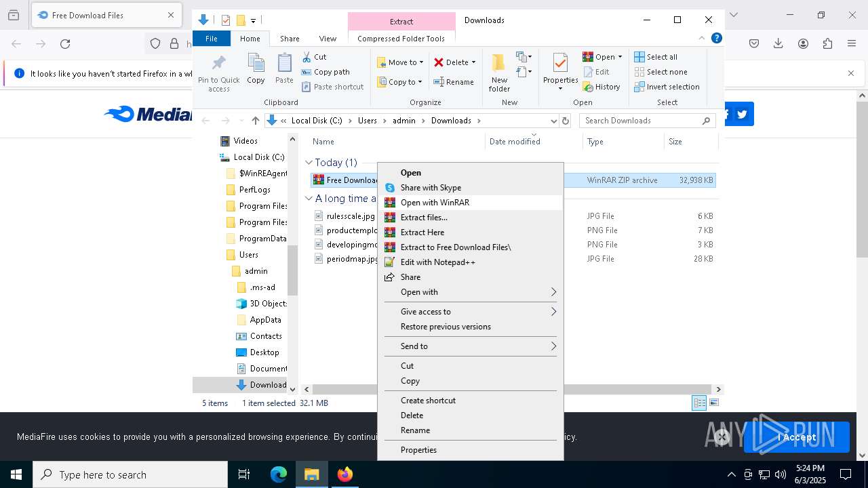The image size is (868, 488).
Task: Choose Extract Here in context menu
Action: [471, 232]
